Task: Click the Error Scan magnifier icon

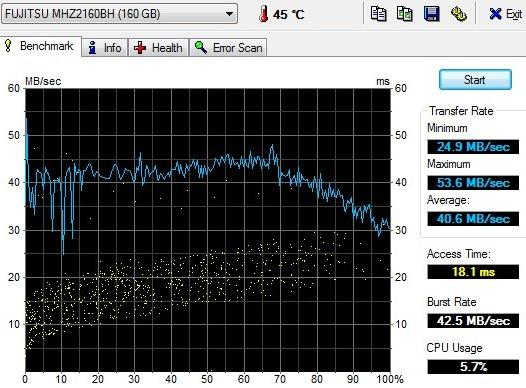Action: 201,47
